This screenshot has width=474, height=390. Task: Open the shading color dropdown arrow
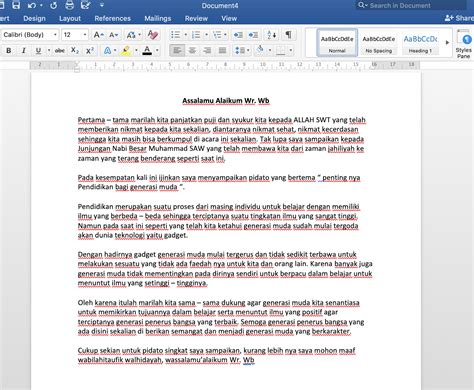pyautogui.click(x=270, y=51)
